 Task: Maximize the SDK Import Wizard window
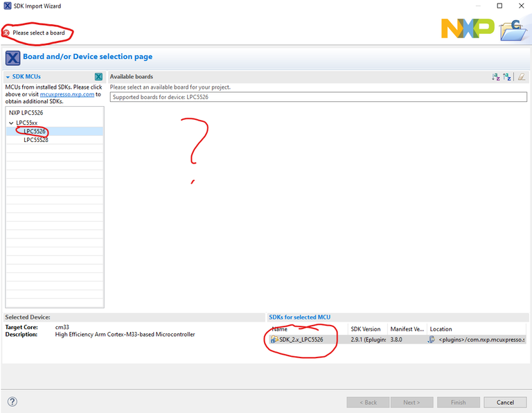tap(499, 6)
